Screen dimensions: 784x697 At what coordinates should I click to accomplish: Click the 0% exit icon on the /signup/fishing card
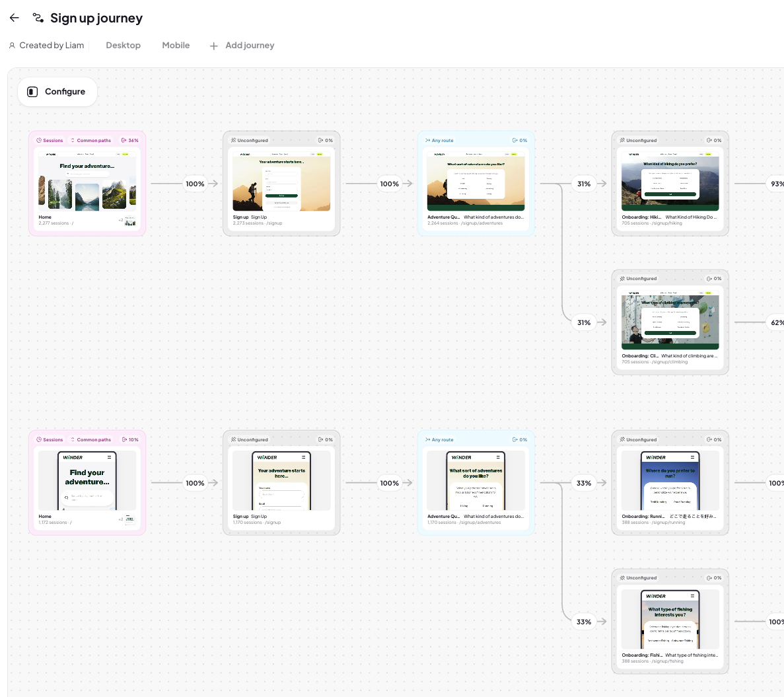coord(709,578)
